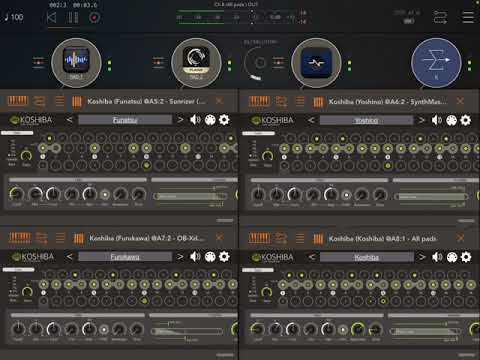This screenshot has height=360, width=480.
Task: Show keyboard for the Furukawa plugin window
Action: (x=20, y=238)
